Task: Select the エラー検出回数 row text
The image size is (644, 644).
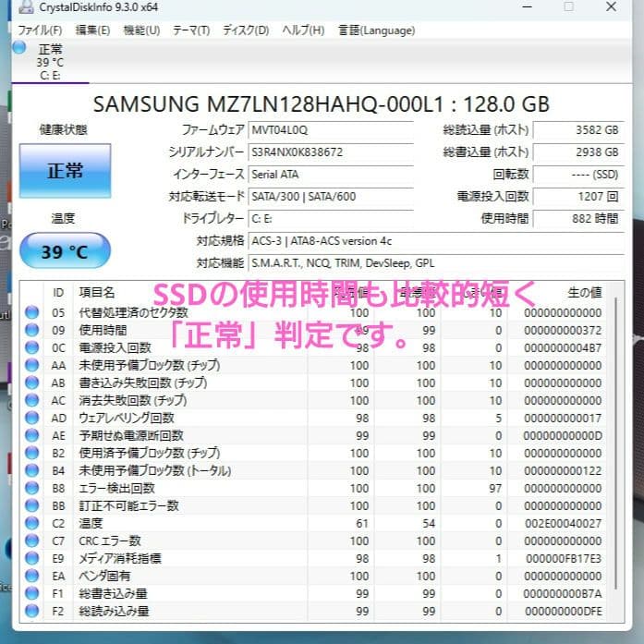Action: 117,489
